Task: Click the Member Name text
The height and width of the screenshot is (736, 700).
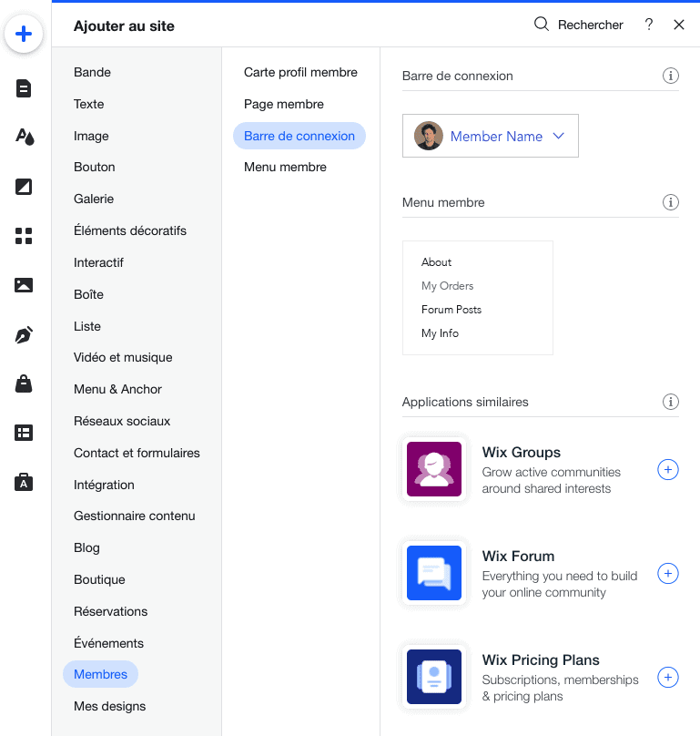Action: (x=496, y=137)
